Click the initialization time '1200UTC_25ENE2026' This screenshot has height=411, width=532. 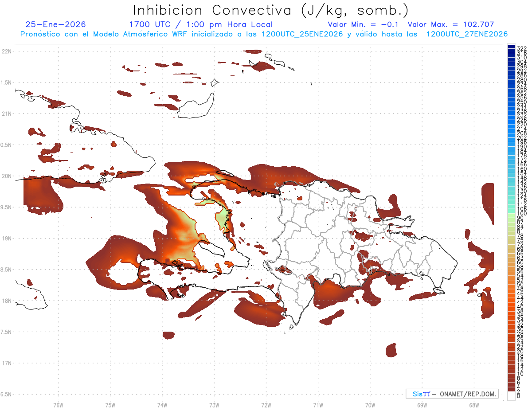[x=302, y=34]
